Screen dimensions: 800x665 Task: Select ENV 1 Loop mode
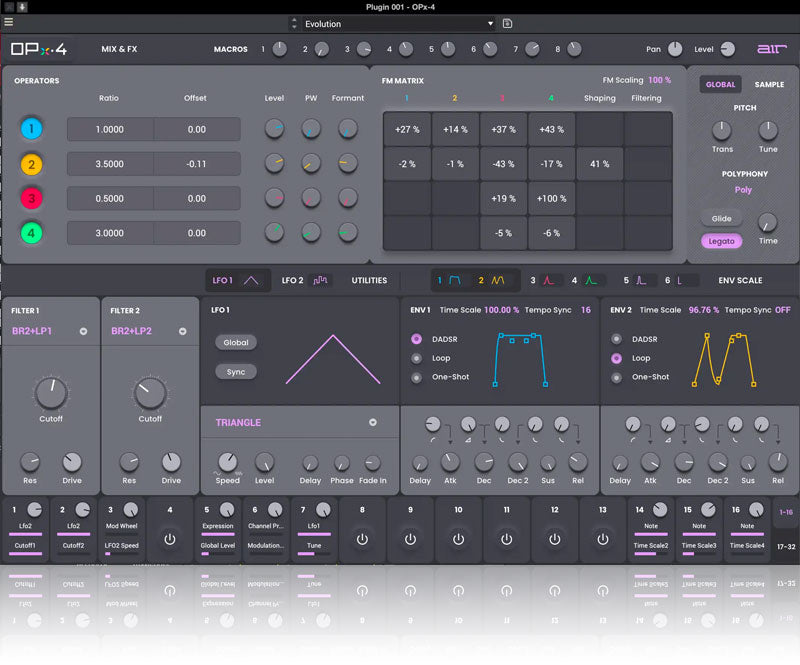pos(416,358)
